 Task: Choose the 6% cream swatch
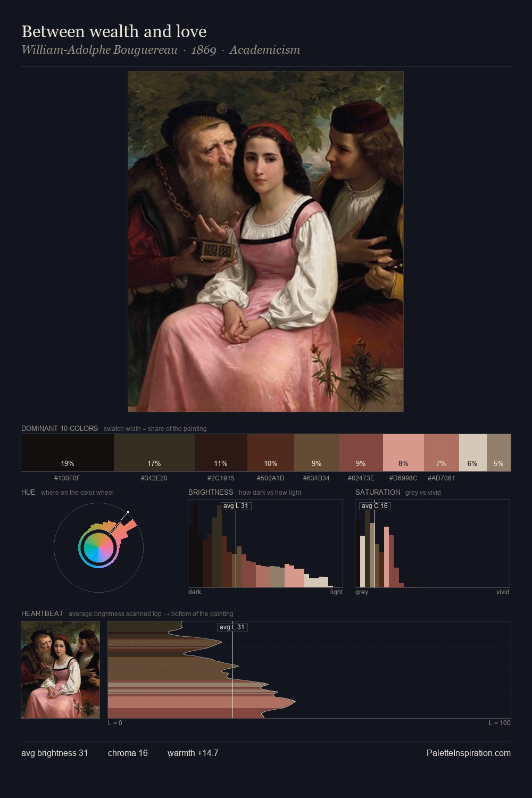pos(473,453)
